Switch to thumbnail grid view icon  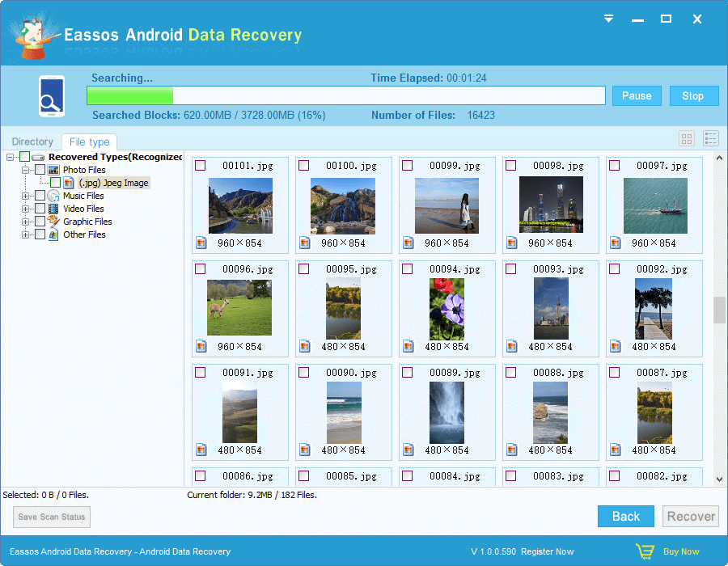[x=687, y=139]
